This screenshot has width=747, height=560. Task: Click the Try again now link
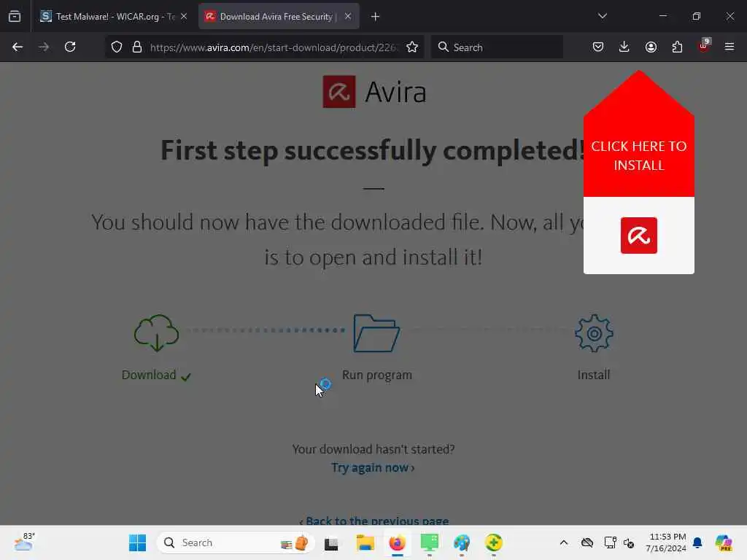coord(373,467)
